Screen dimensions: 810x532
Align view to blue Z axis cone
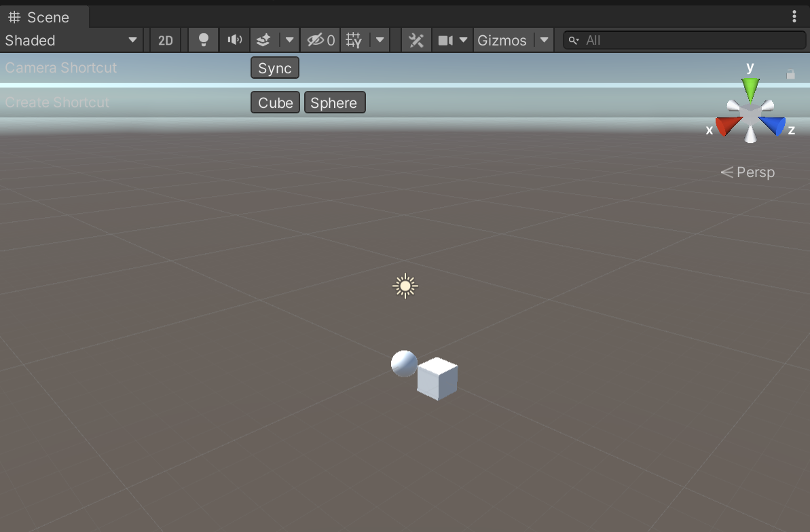pyautogui.click(x=773, y=126)
